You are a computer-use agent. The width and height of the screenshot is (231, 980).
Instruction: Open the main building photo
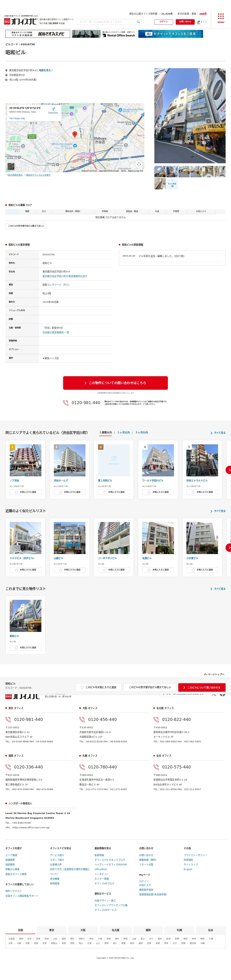pyautogui.click(x=190, y=116)
